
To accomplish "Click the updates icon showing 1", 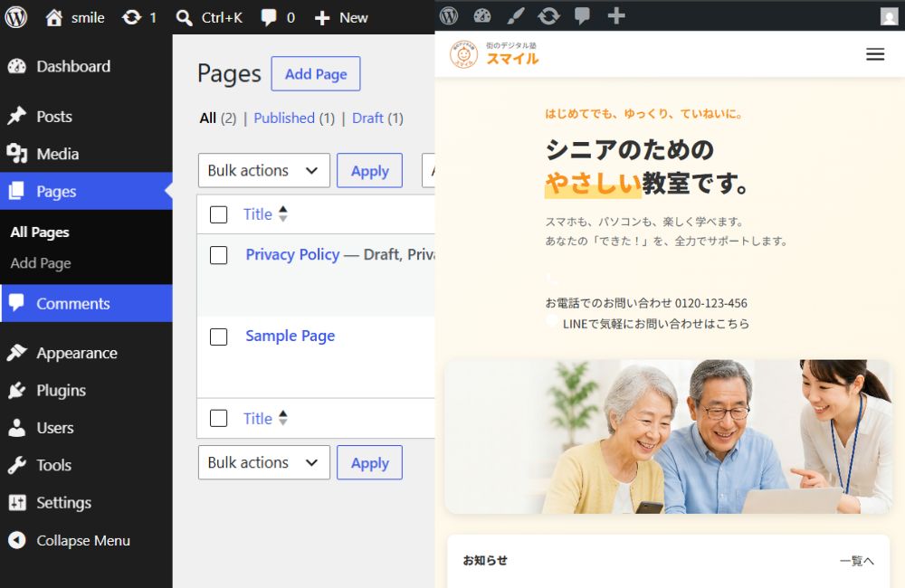I will [x=131, y=18].
